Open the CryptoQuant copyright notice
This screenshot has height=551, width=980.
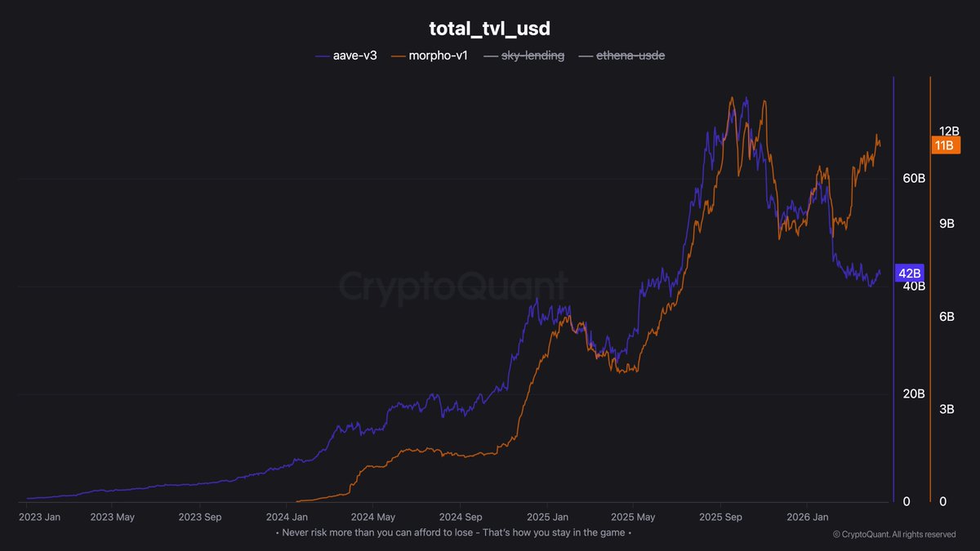tap(893, 535)
